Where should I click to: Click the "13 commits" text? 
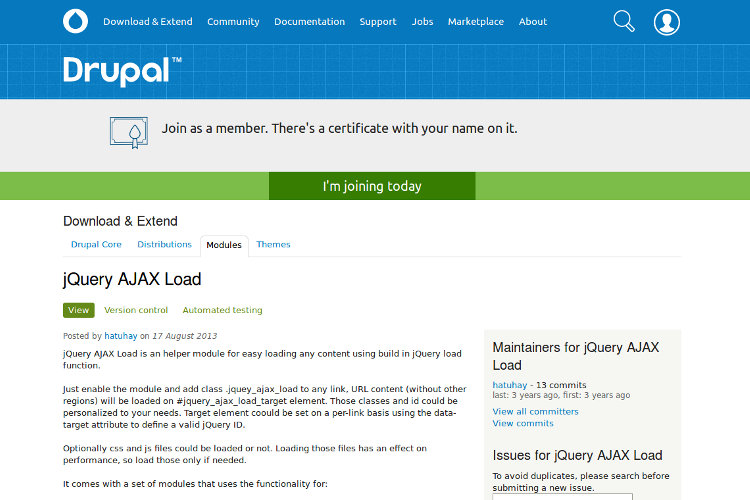point(561,385)
